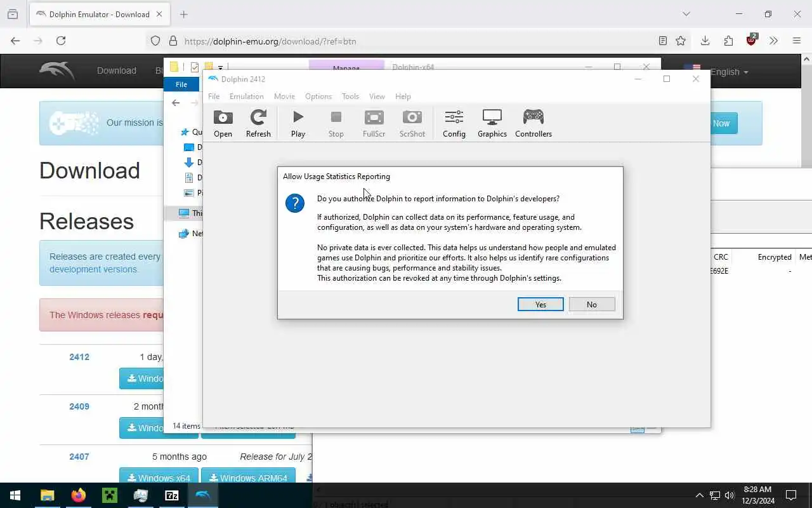The height and width of the screenshot is (508, 812).
Task: Open the View menu in Dolphin
Action: 377,97
